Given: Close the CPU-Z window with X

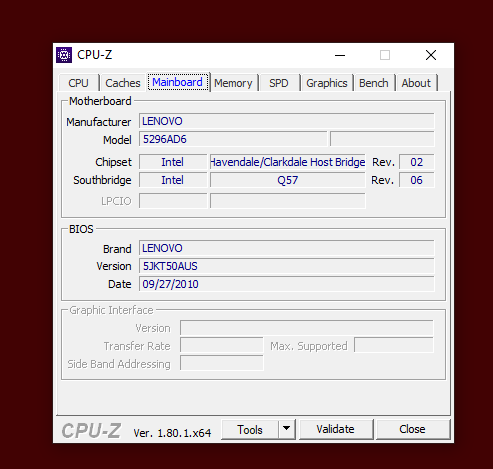Looking at the screenshot, I should 431,55.
